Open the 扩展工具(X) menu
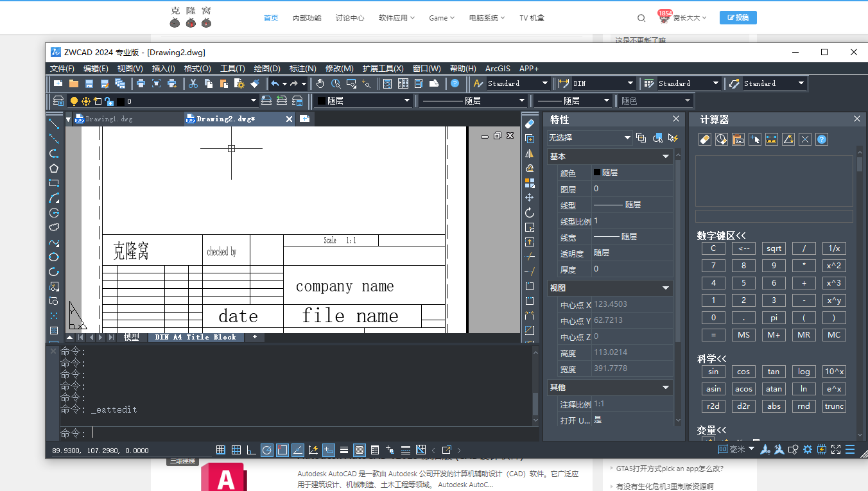Screen dimensions: 868x491 point(383,69)
